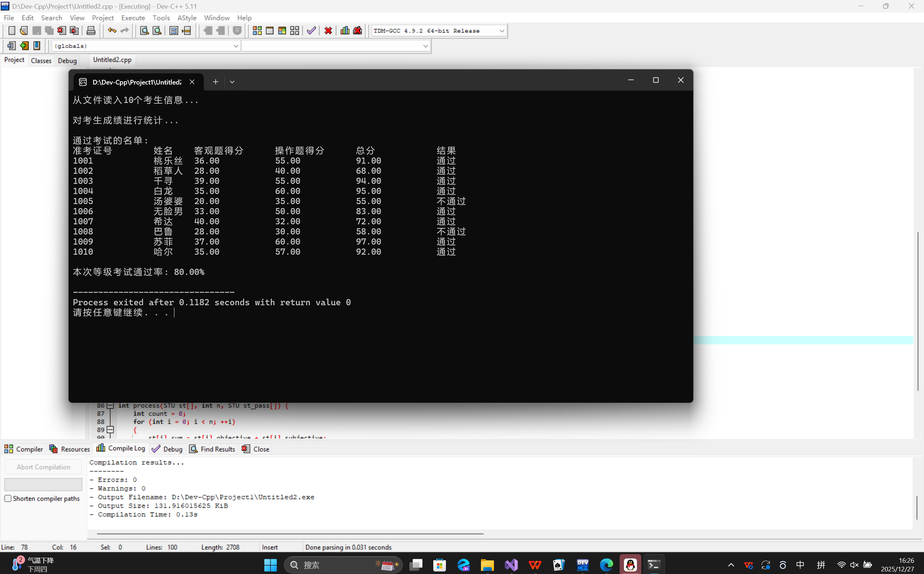Expand the (globals) scope dropdown

click(236, 46)
